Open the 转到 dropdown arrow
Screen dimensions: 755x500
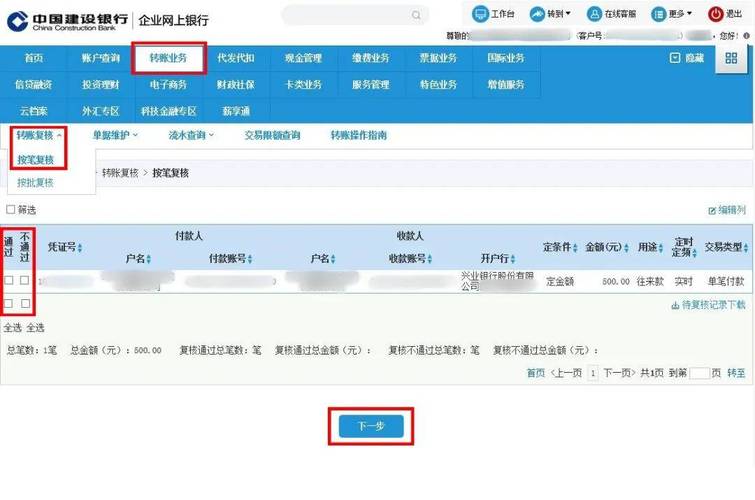(x=568, y=13)
